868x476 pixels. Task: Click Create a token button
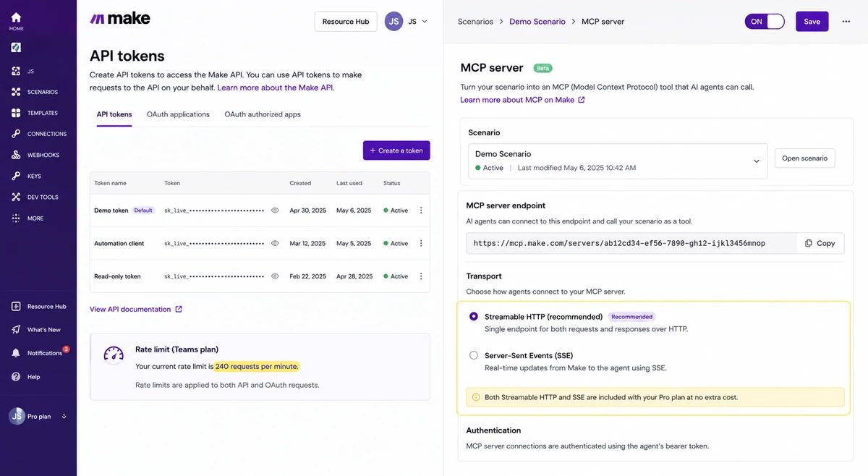click(x=396, y=150)
